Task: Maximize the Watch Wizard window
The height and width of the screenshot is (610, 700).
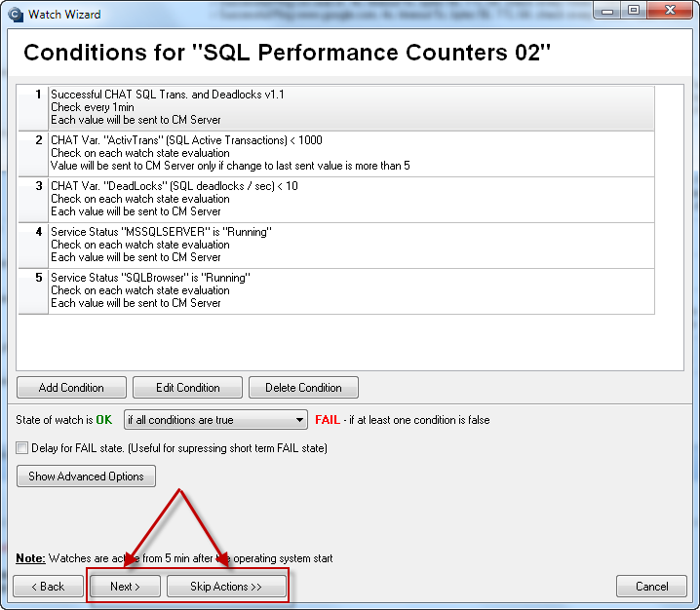Action: (x=633, y=11)
